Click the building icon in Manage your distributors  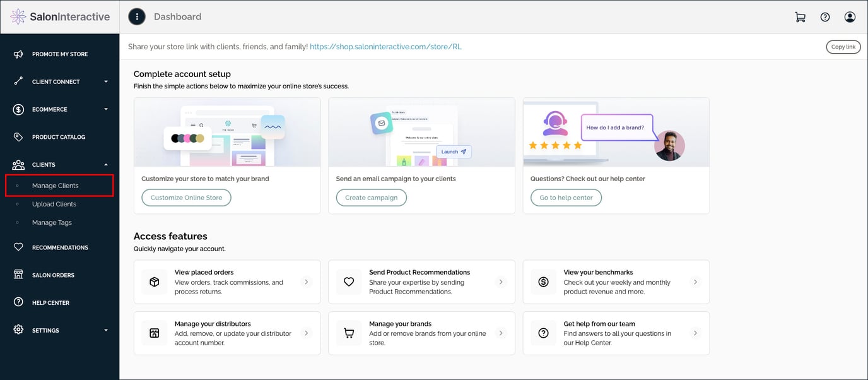155,333
